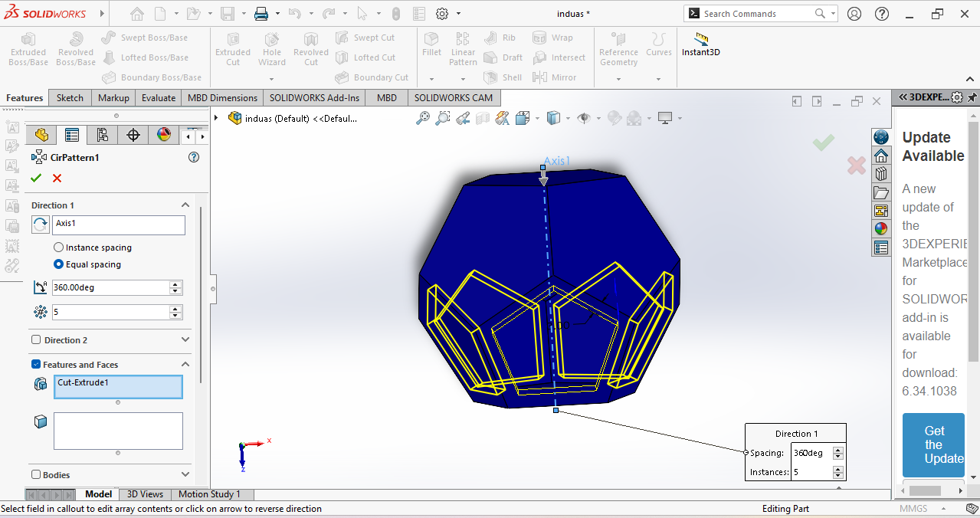980x518 pixels.
Task: Select Instance spacing radio button
Action: click(59, 248)
